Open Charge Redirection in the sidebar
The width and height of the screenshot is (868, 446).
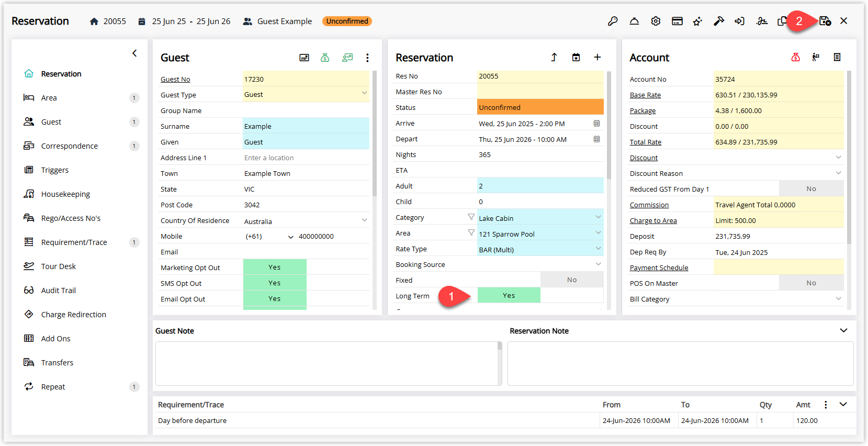tap(73, 315)
